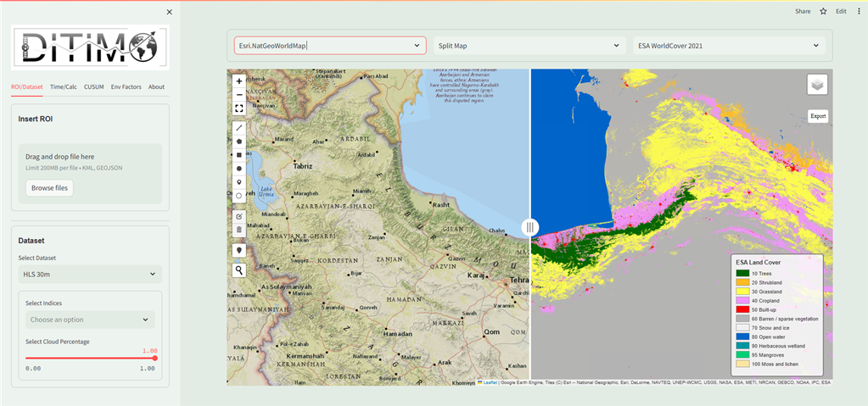This screenshot has height=406, width=868.
Task: Click the Browse files button
Action: [49, 187]
